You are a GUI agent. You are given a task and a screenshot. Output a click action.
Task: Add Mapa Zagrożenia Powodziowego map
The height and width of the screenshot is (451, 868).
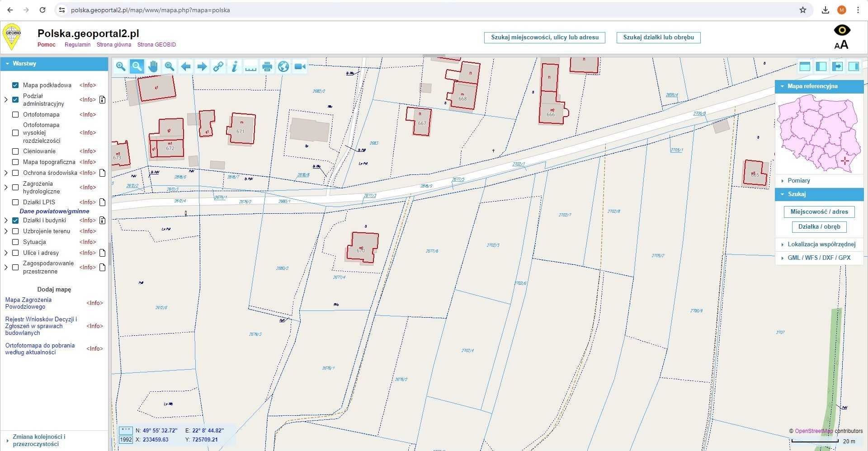point(28,303)
